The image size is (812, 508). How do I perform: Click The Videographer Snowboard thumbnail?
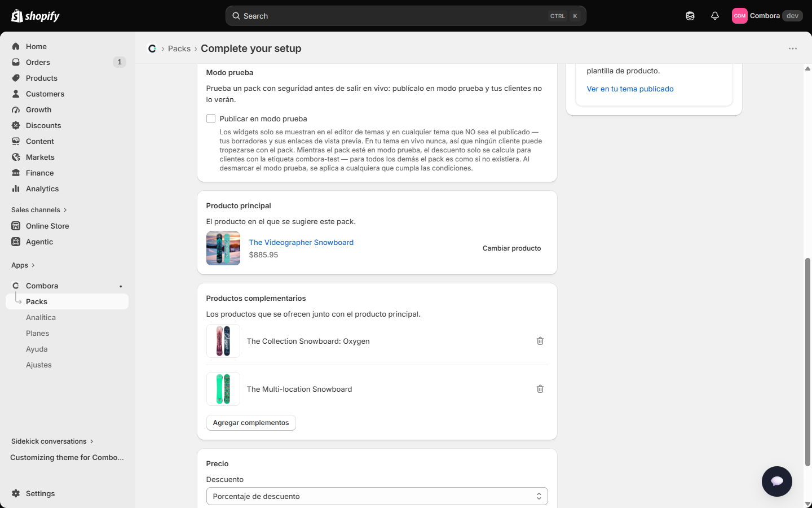point(223,248)
